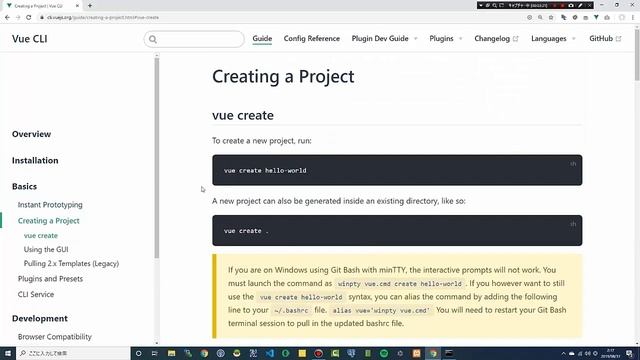The height and width of the screenshot is (360, 640).
Task: Click the vue create heading
Action: (243, 116)
